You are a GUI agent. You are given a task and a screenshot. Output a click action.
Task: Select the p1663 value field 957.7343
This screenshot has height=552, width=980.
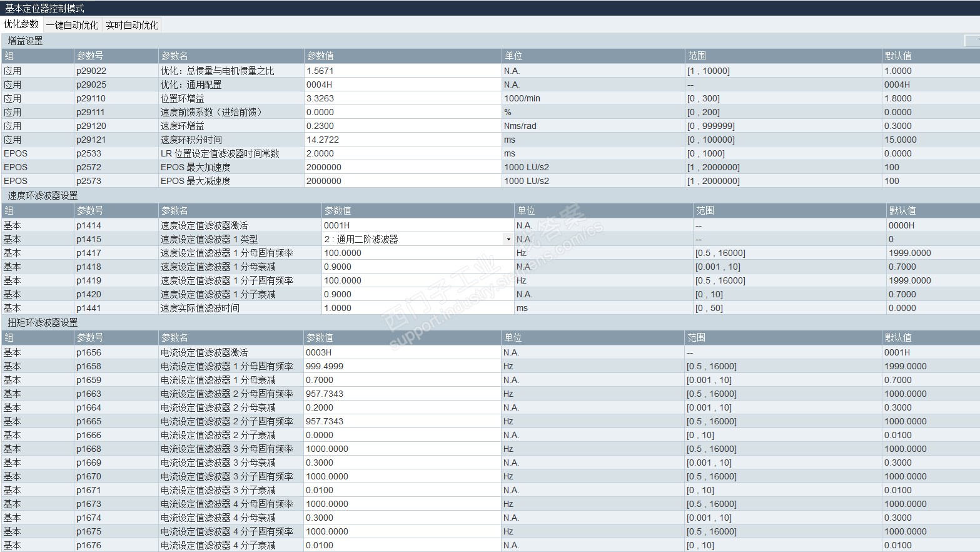(402, 394)
